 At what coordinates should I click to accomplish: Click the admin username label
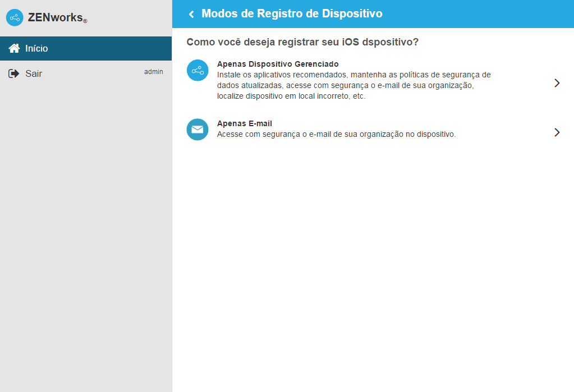pos(153,72)
